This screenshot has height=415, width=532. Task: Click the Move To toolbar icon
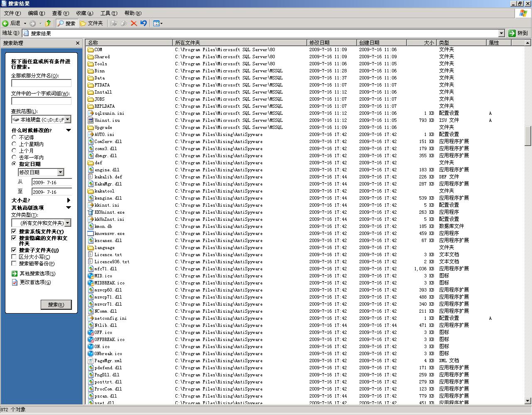coord(114,23)
